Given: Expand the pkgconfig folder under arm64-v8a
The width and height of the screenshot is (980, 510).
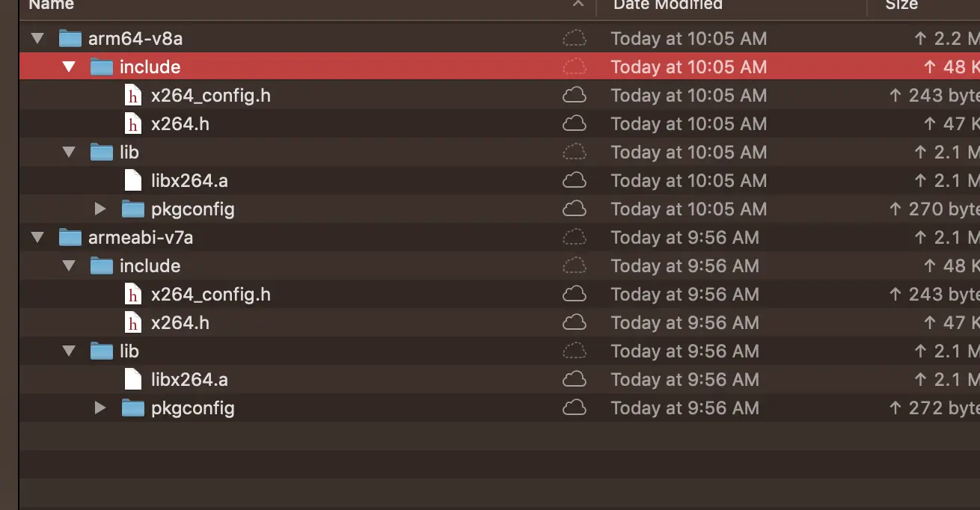Looking at the screenshot, I should 101,209.
